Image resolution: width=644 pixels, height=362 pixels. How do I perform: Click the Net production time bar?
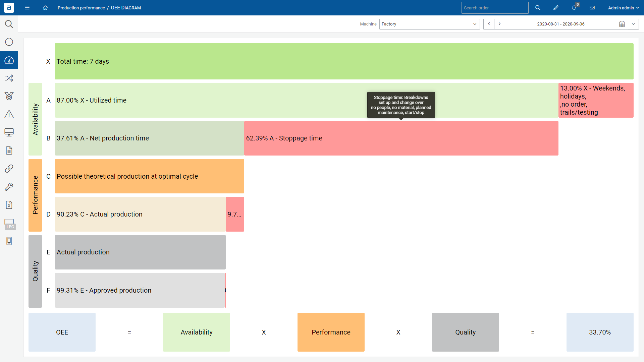tap(150, 138)
